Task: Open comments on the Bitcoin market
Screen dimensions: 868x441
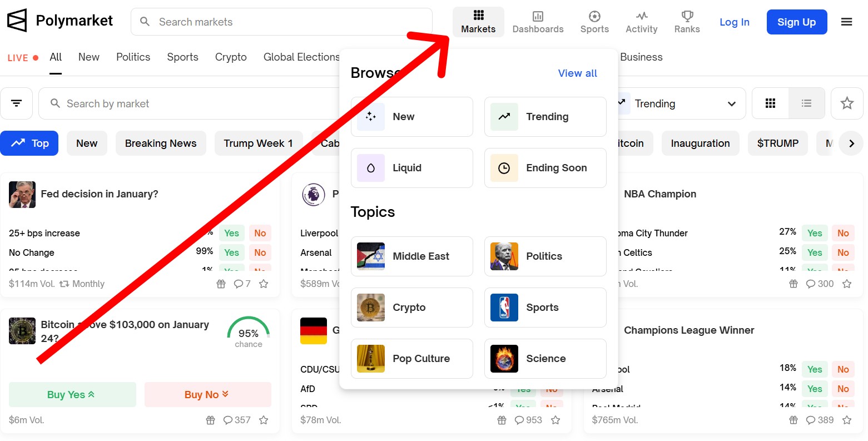Action: click(237, 420)
